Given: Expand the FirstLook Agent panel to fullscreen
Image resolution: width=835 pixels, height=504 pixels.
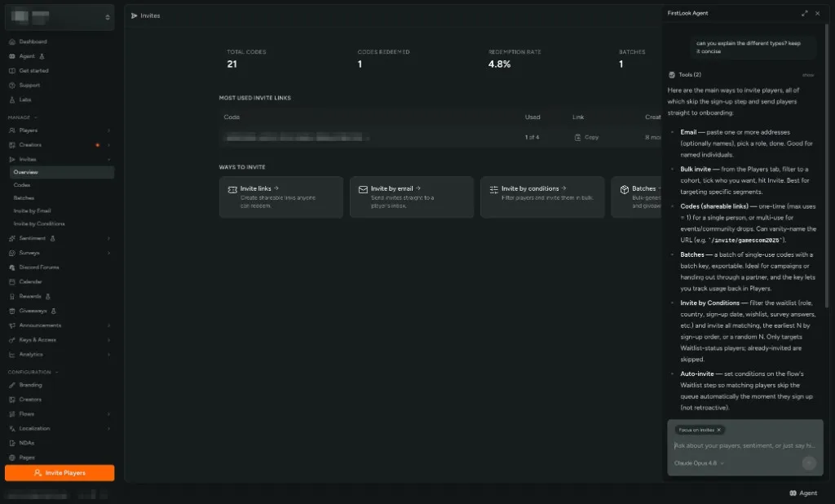Looking at the screenshot, I should click(x=804, y=13).
